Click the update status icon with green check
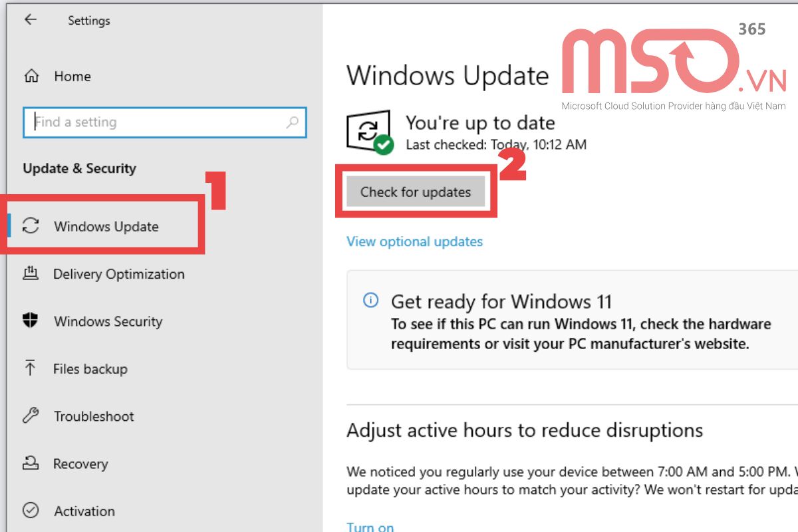 [x=370, y=133]
